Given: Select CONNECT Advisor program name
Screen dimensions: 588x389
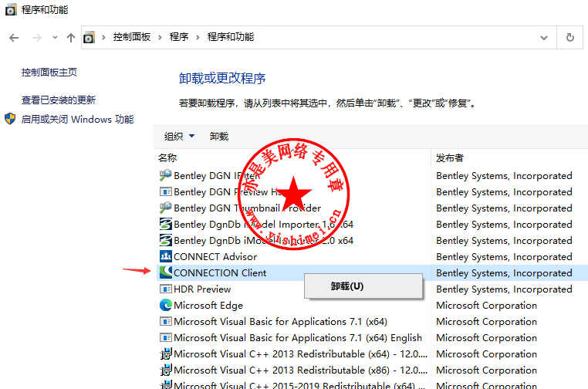Looking at the screenshot, I should point(215,256).
